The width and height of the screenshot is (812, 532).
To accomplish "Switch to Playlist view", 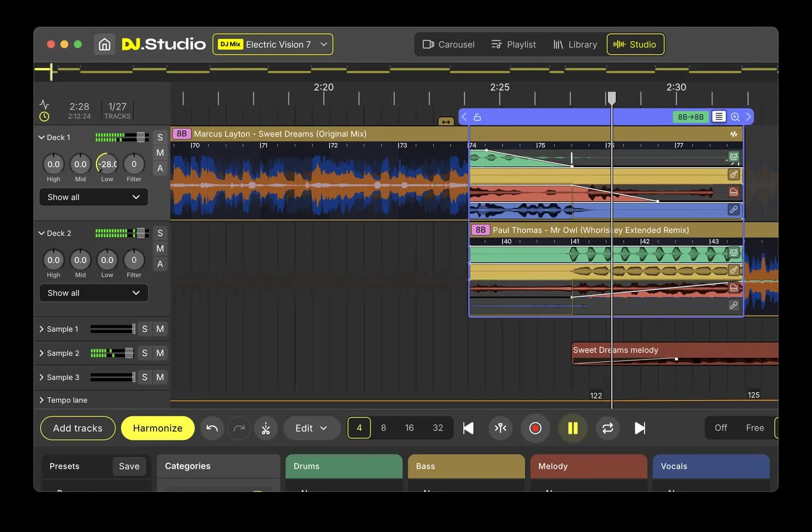I will [x=513, y=44].
